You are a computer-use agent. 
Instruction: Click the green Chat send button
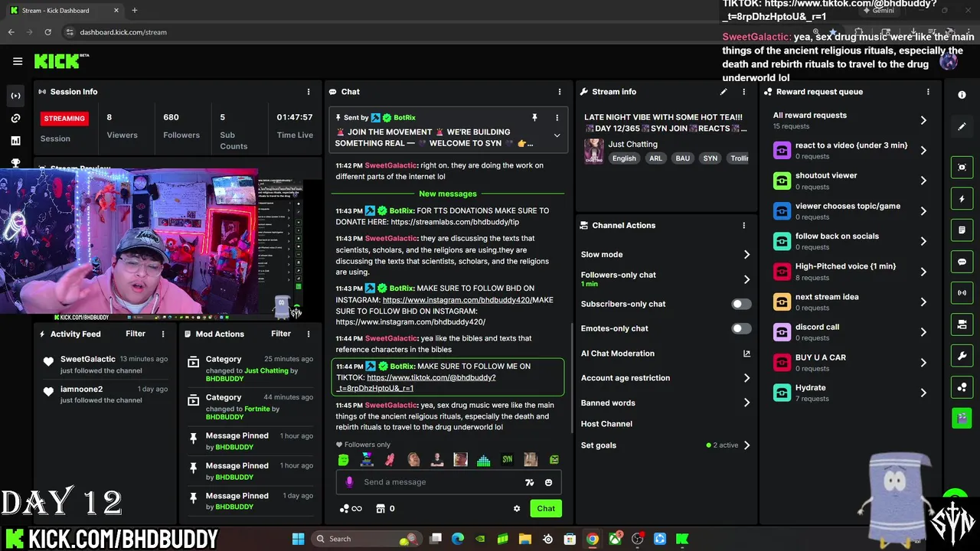(546, 508)
